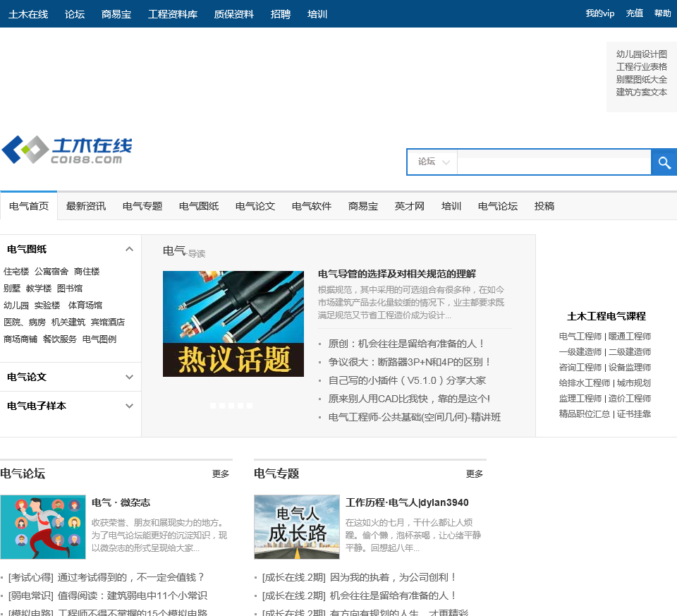Open 体育场馆 drawings category
677x616 pixels.
coord(85,305)
